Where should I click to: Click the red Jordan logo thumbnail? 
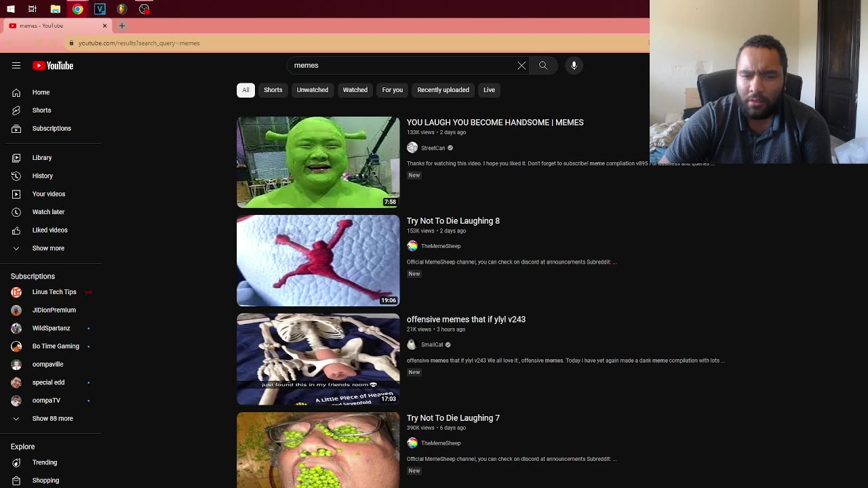pos(318,261)
